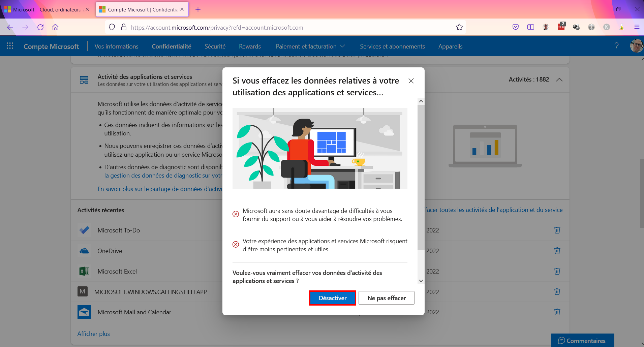This screenshot has width=644, height=347.
Task: Select MICROSOFT.WINDOWS.CALLINGSHELLAPP row text
Action: tap(151, 292)
